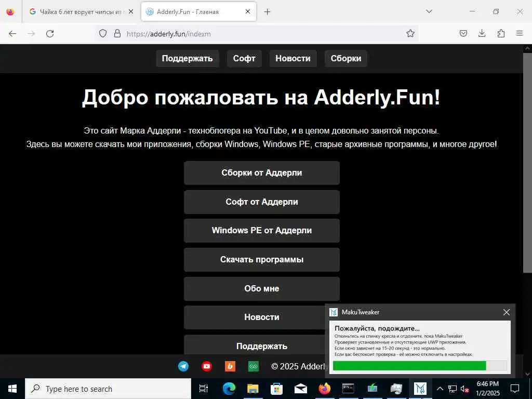Open the Save to Pocket icon
Screen dimensions: 532x399
pyautogui.click(x=463, y=34)
